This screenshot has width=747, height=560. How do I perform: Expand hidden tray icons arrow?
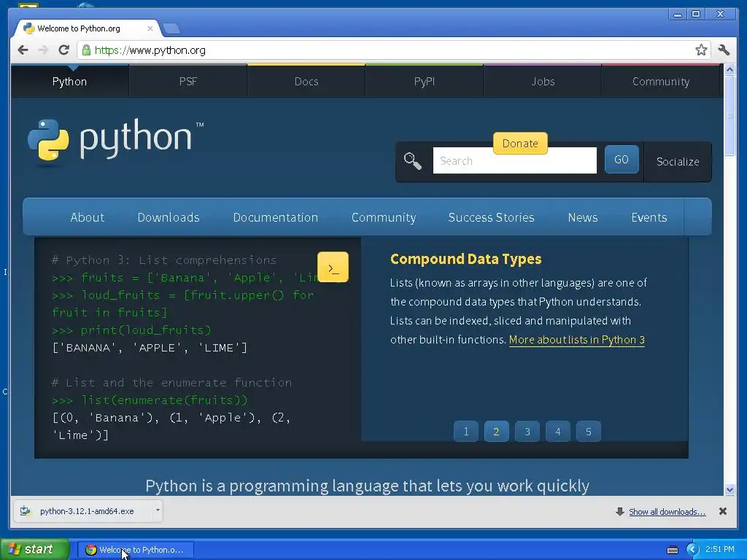pos(692,550)
